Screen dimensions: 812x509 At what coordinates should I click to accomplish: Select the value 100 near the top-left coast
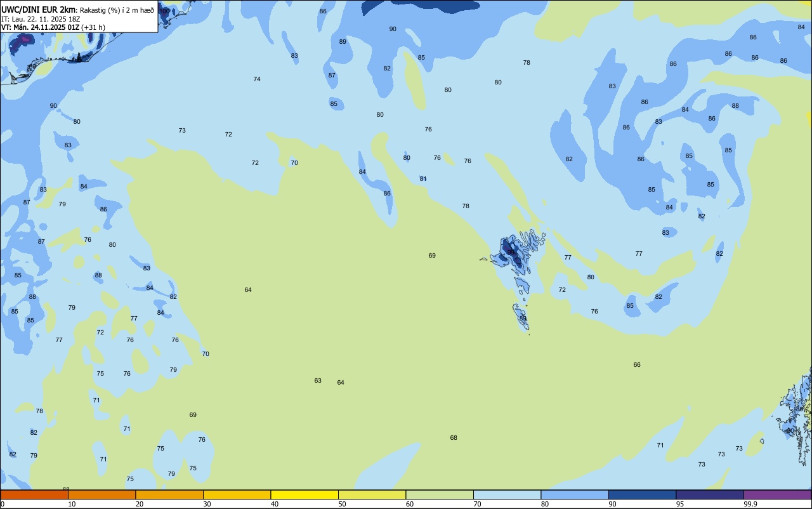pyautogui.click(x=164, y=11)
